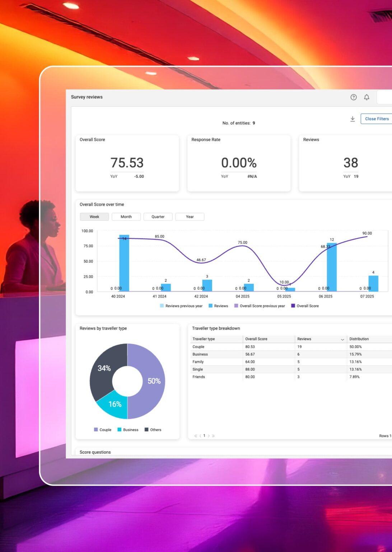
Task: Open the Reviews column sort dropdown
Action: [x=342, y=339]
